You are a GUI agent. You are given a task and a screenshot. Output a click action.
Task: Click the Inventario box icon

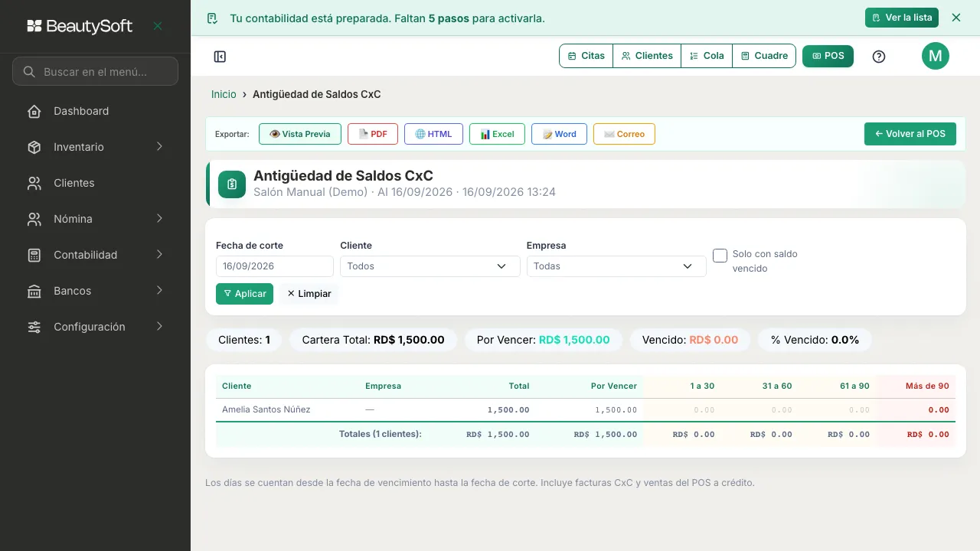(x=34, y=147)
